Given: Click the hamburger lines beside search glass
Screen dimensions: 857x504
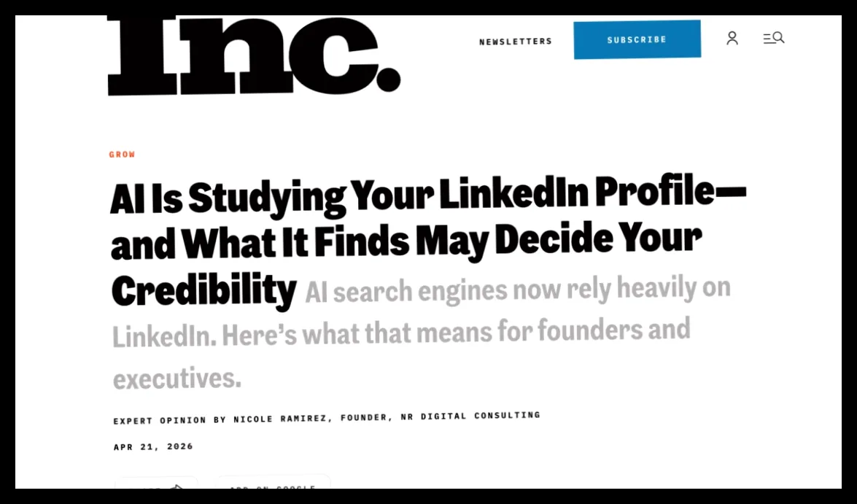Looking at the screenshot, I should tap(769, 39).
